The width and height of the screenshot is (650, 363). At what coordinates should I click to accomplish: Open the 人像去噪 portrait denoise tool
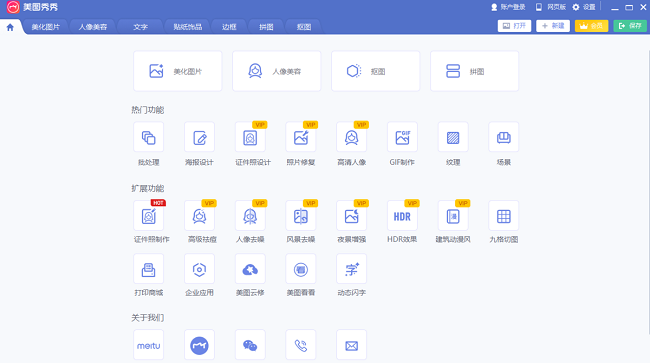pyautogui.click(x=250, y=215)
